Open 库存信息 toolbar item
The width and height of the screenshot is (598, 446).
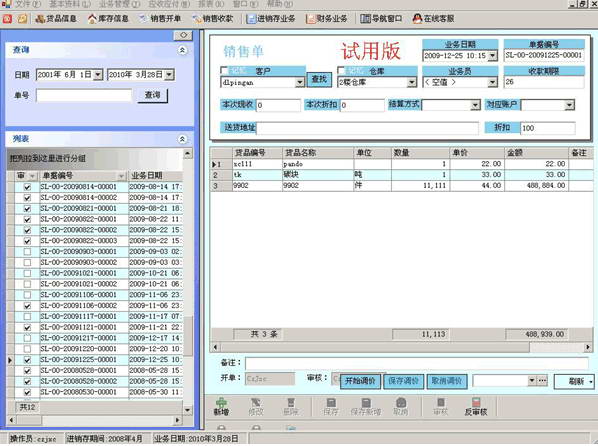pyautogui.click(x=108, y=18)
